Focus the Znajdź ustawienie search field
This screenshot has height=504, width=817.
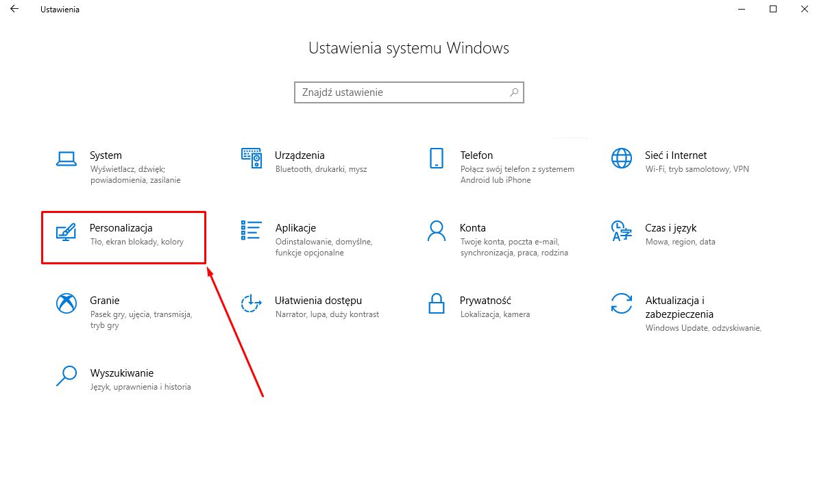(x=408, y=92)
